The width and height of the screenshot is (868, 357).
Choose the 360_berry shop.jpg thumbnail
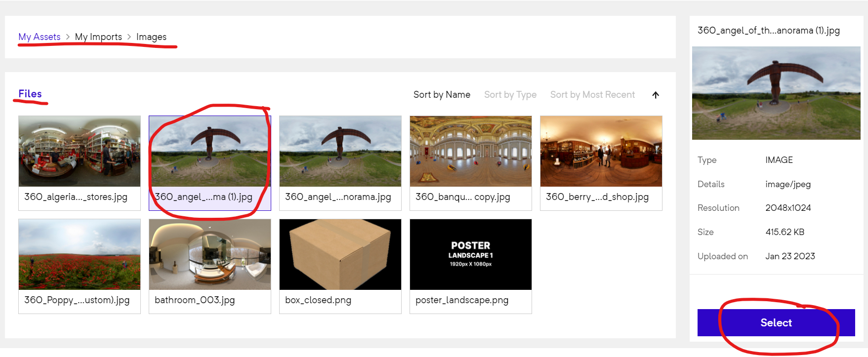click(x=601, y=152)
